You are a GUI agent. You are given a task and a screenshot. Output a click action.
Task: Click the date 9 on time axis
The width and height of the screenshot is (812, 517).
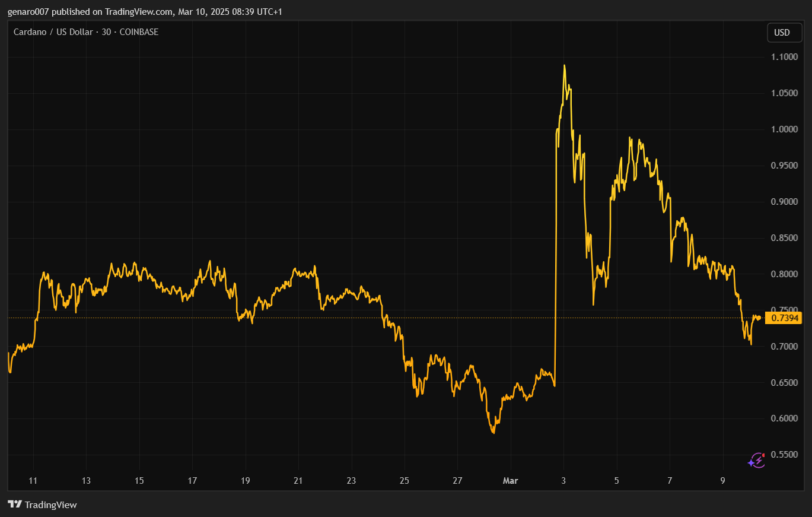(723, 481)
